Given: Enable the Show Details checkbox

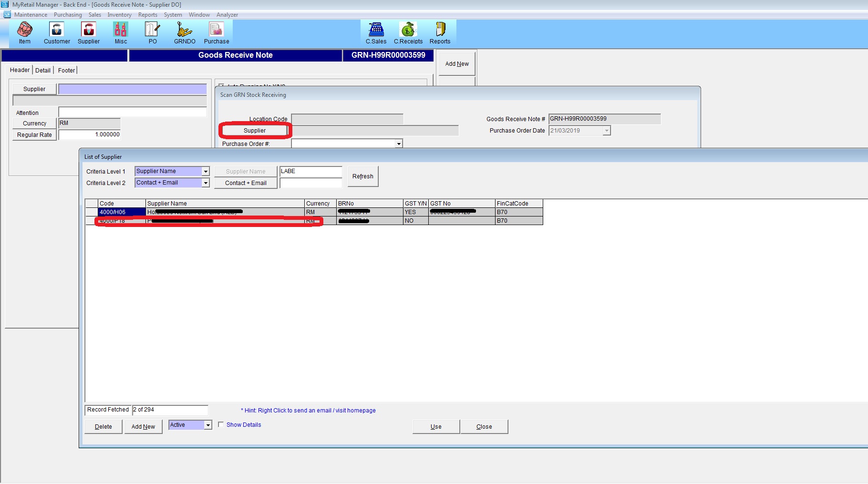Looking at the screenshot, I should pyautogui.click(x=221, y=424).
